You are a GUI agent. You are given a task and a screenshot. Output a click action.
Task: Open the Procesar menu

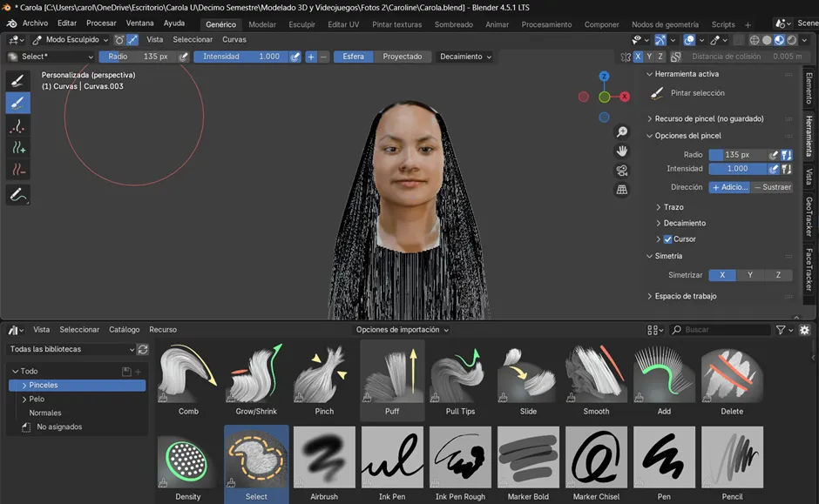coord(101,24)
